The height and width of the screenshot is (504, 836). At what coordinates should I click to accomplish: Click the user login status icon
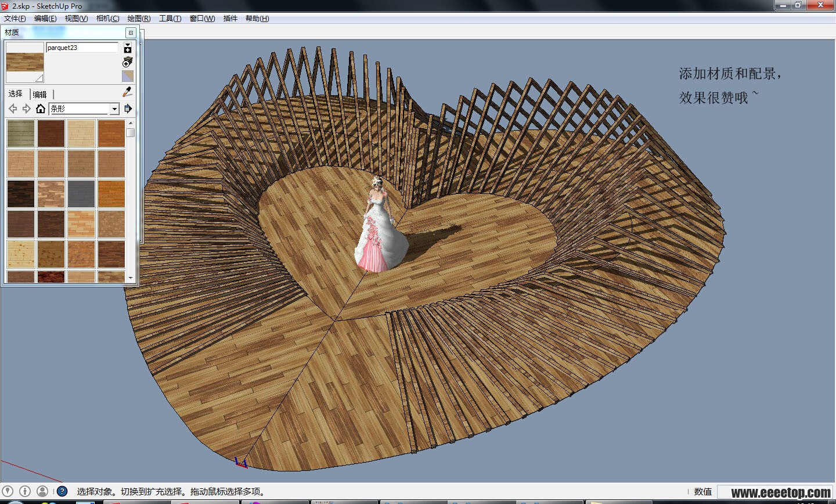point(42,491)
